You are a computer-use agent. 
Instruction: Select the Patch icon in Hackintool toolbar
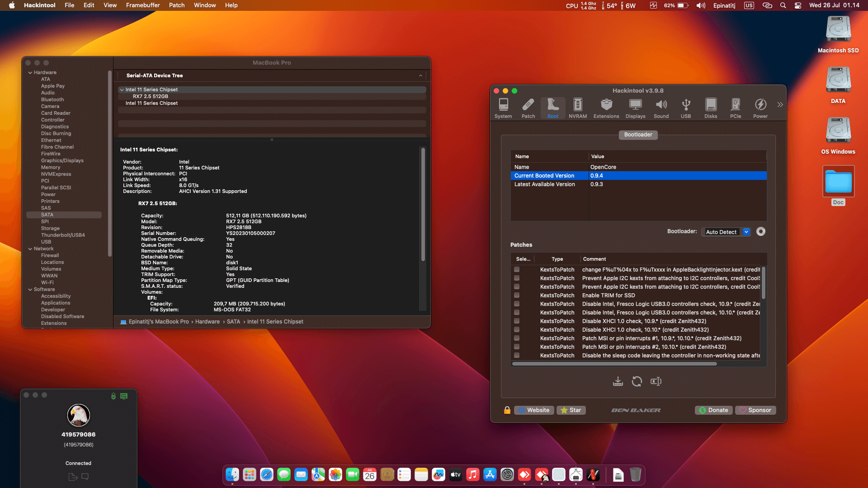pyautogui.click(x=528, y=108)
